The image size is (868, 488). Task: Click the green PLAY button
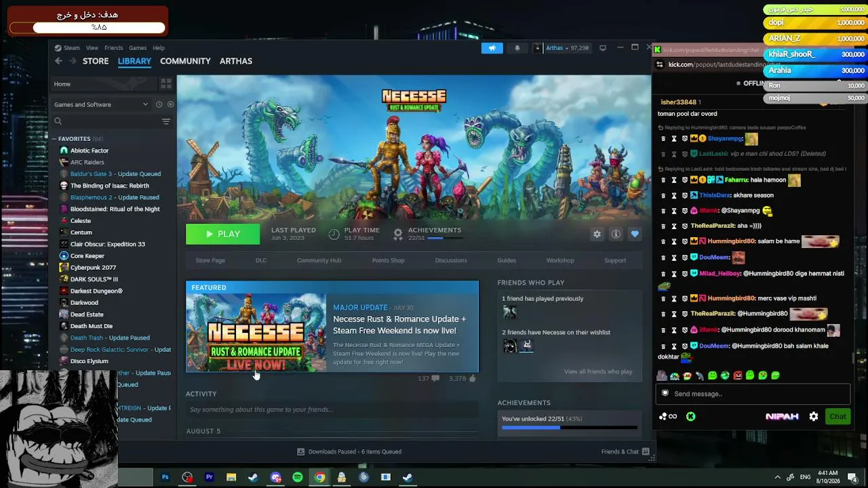[223, 234]
